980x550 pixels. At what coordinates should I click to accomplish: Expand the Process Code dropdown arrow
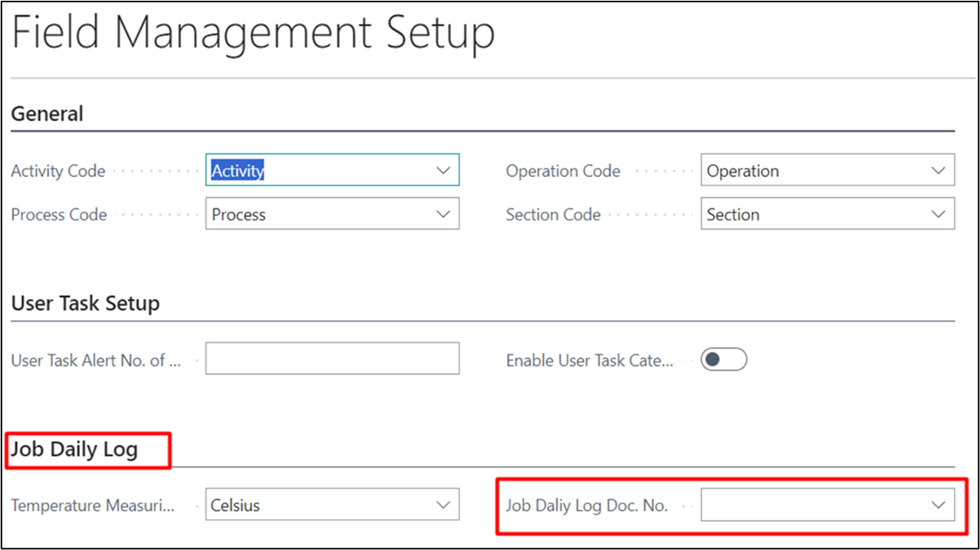tap(443, 214)
